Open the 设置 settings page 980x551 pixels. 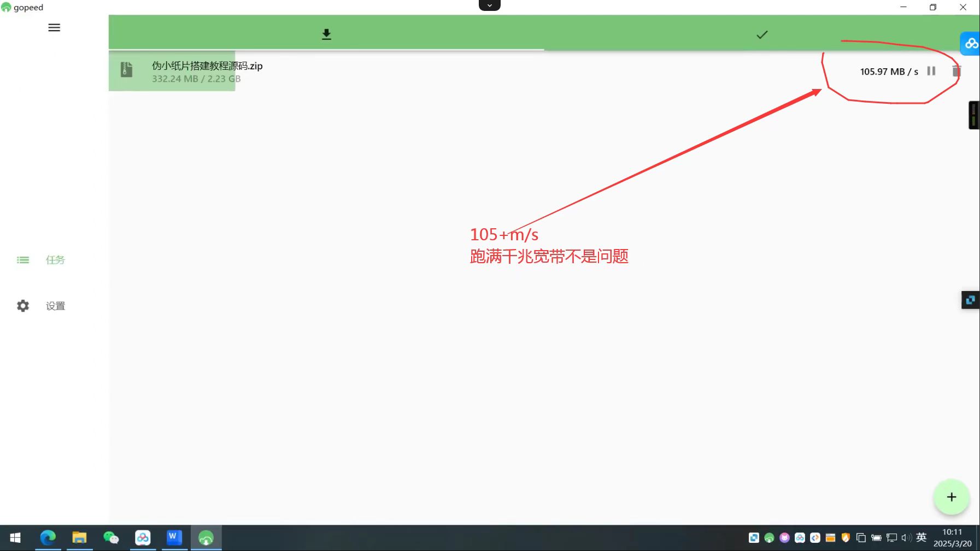tap(55, 306)
